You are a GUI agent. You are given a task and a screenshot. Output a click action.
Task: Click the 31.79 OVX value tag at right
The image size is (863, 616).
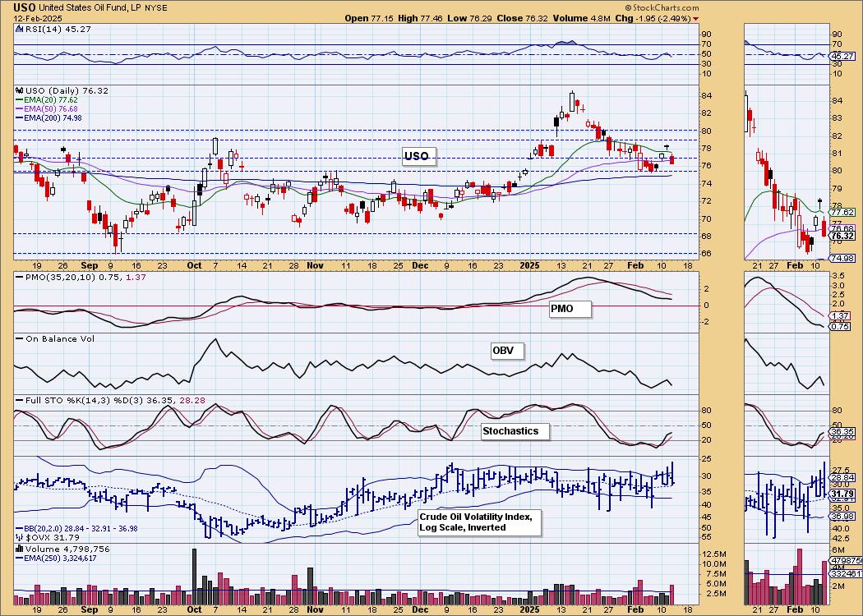pyautogui.click(x=843, y=494)
